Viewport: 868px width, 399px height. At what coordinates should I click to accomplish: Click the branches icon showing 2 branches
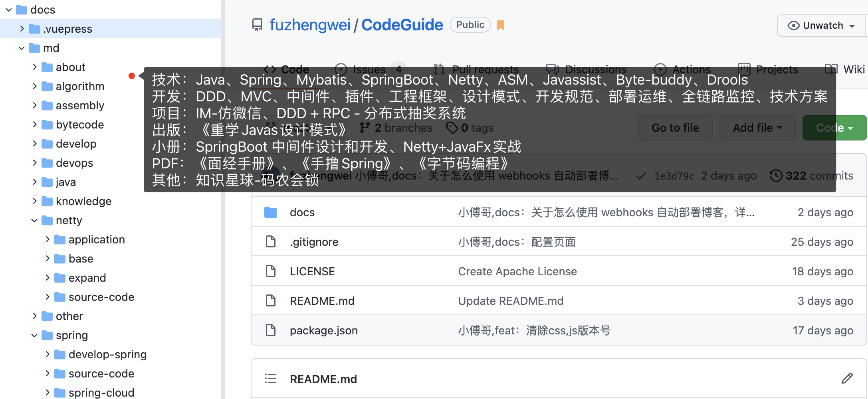[365, 128]
